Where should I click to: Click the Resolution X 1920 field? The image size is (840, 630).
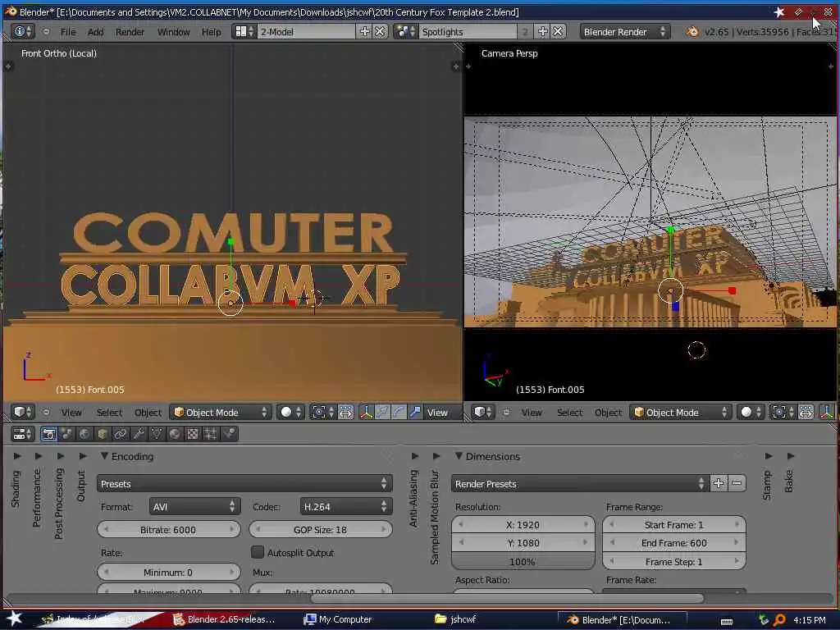point(523,524)
